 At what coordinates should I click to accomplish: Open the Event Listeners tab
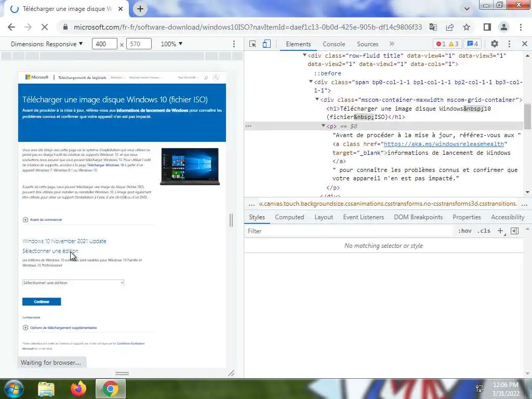[x=363, y=217]
